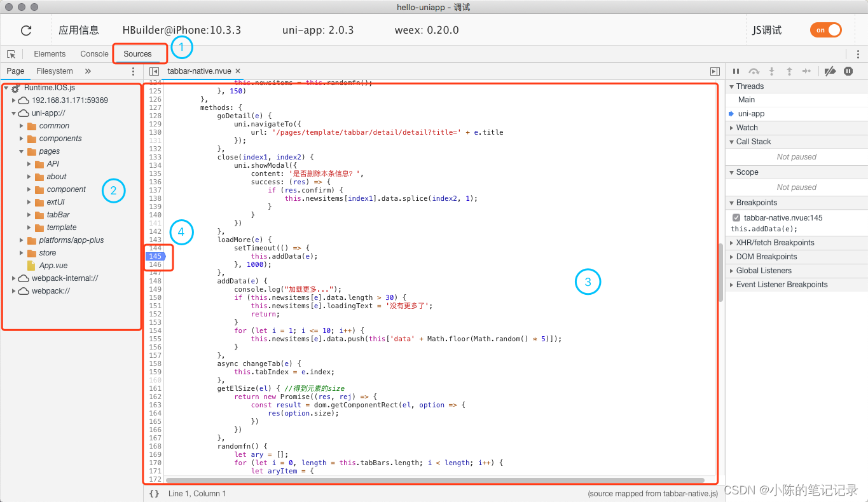Click the step icon
This screenshot has width=868, height=502.
click(x=806, y=71)
